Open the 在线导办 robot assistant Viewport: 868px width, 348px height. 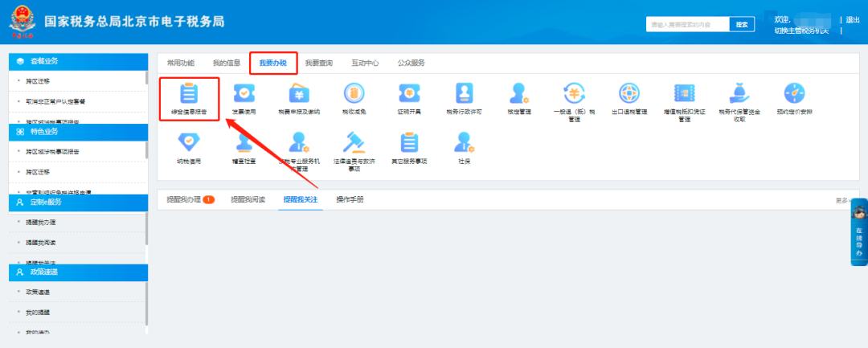point(858,231)
